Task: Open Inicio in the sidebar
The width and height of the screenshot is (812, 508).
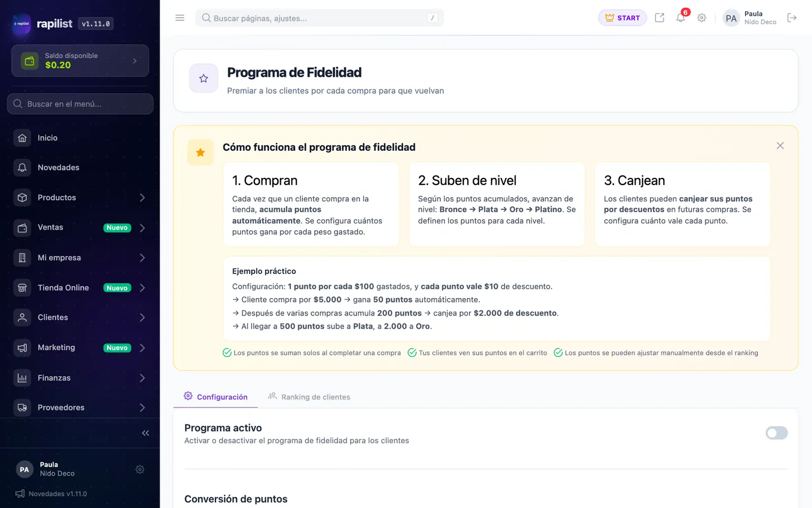Action: [x=80, y=138]
